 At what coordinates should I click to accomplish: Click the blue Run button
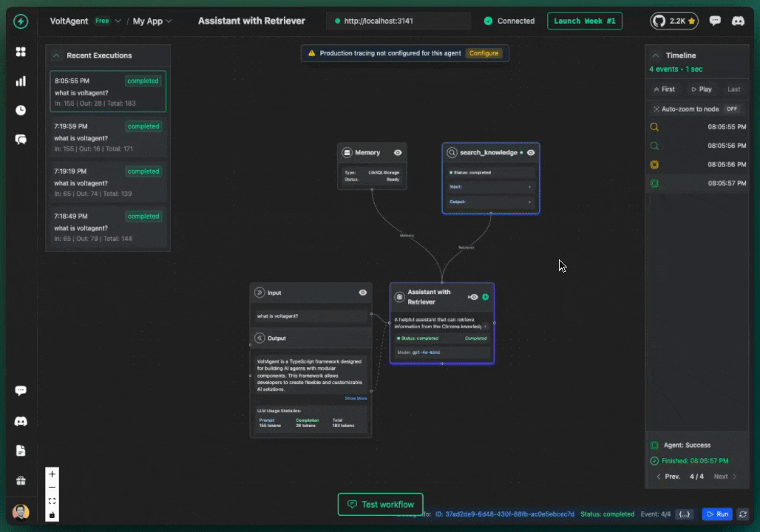[x=717, y=514]
